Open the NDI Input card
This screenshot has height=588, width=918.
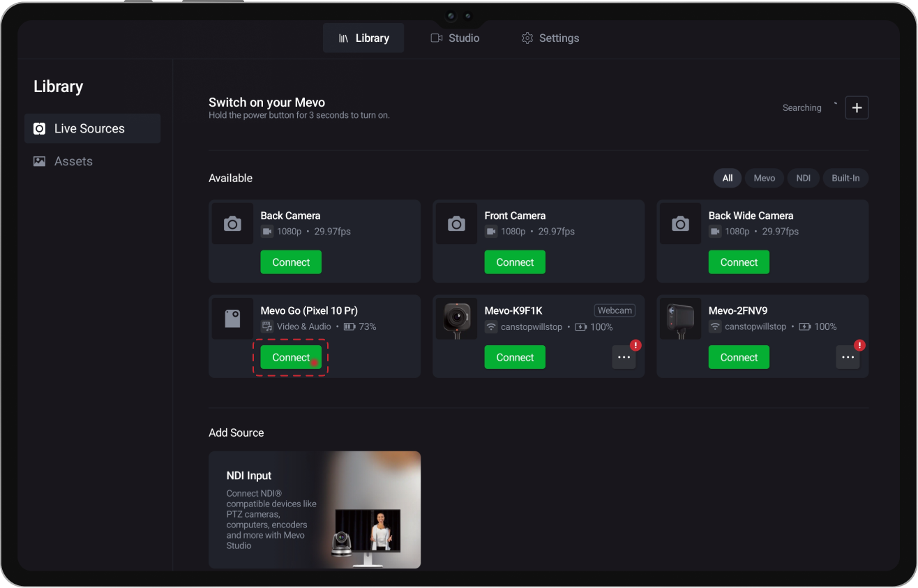pyautogui.click(x=315, y=510)
